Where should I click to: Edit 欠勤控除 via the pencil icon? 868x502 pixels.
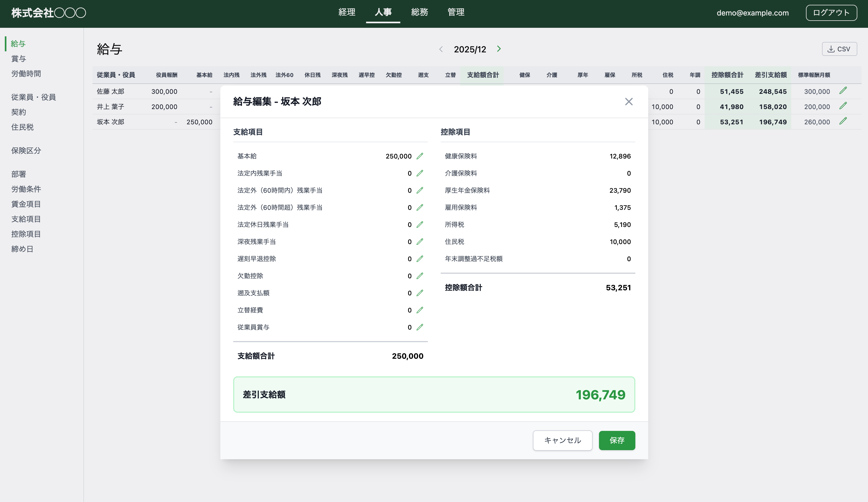(420, 276)
